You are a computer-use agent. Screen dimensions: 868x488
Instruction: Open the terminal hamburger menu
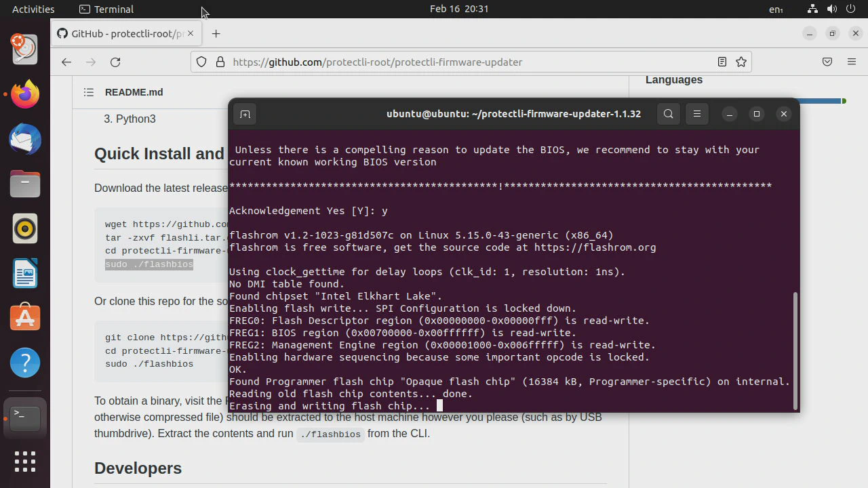pyautogui.click(x=697, y=114)
